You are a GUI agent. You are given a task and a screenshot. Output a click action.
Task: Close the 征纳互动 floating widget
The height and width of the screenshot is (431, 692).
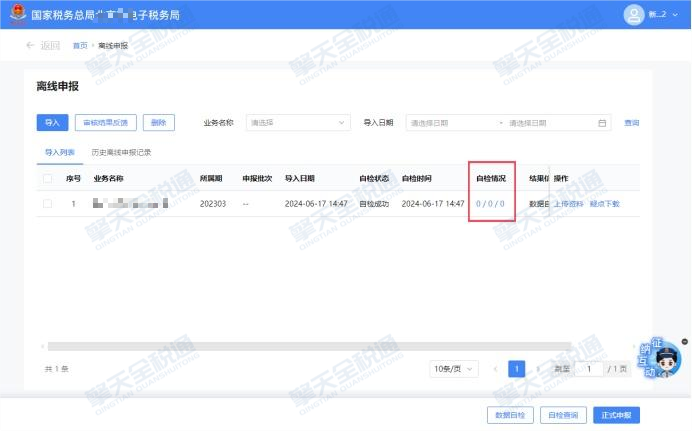coord(684,342)
